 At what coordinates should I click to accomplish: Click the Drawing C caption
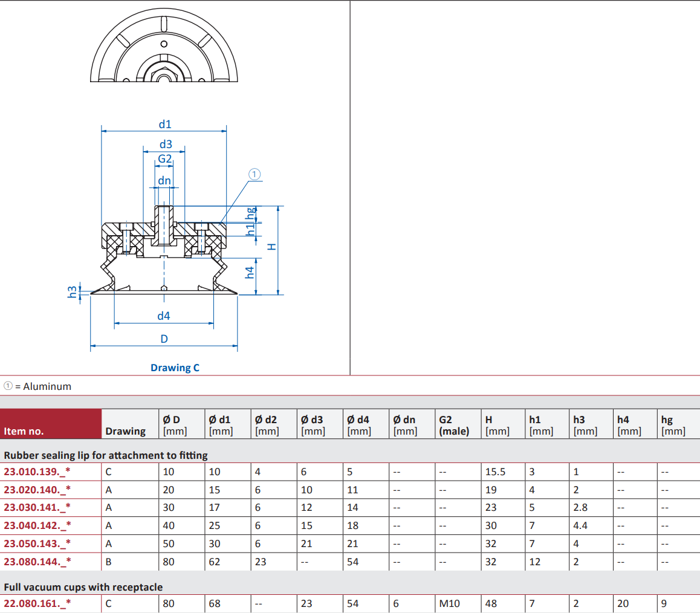click(175, 368)
